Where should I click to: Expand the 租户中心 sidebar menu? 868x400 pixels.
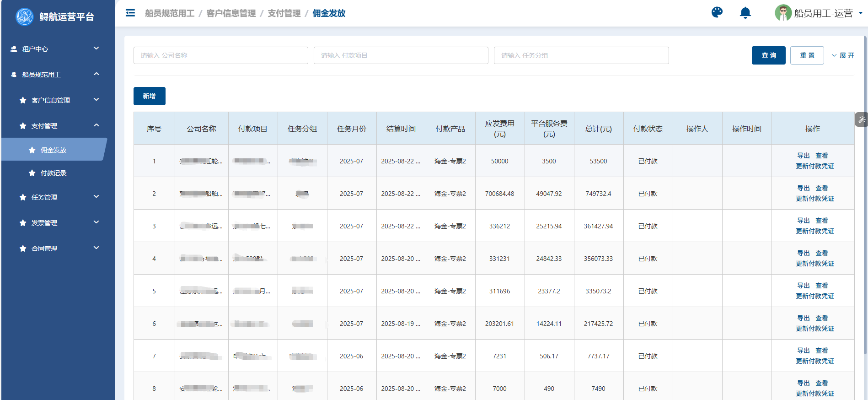[x=96, y=49]
